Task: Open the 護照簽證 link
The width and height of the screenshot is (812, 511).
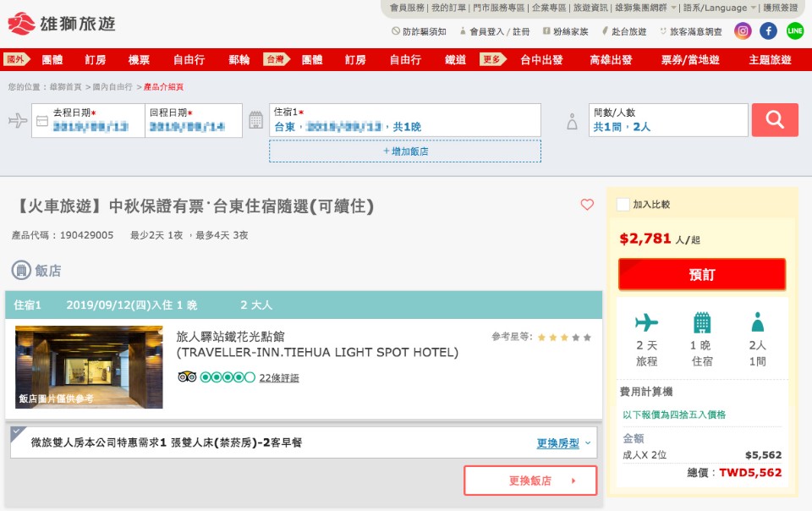Action: pyautogui.click(x=781, y=8)
